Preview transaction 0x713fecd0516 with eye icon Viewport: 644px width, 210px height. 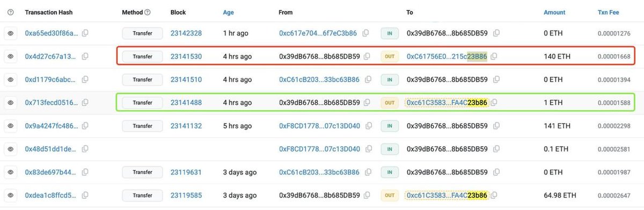[x=10, y=103]
